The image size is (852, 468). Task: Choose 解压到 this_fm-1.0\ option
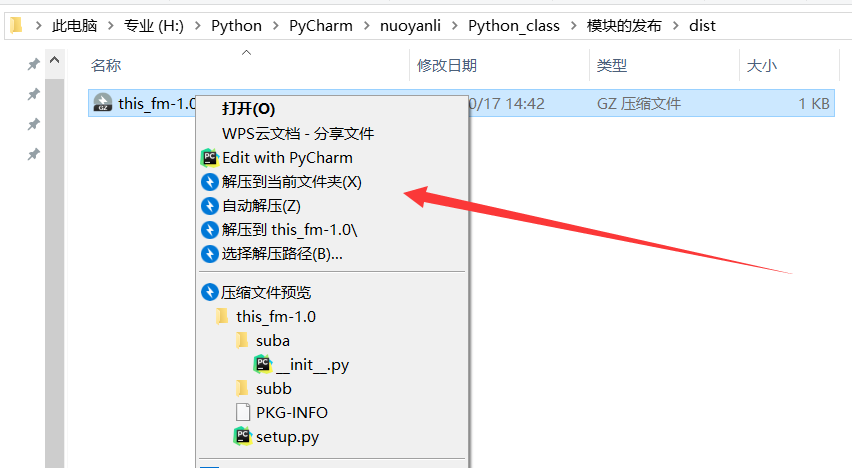290,229
